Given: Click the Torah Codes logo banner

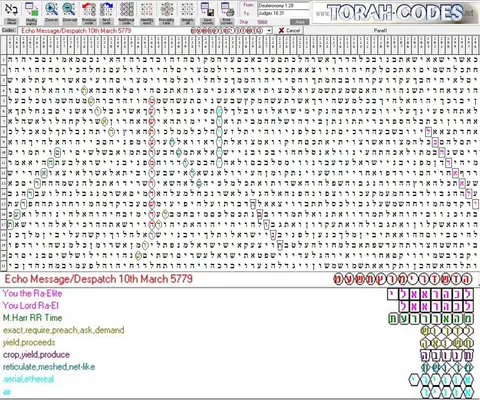Looking at the screenshot, I should (x=395, y=13).
